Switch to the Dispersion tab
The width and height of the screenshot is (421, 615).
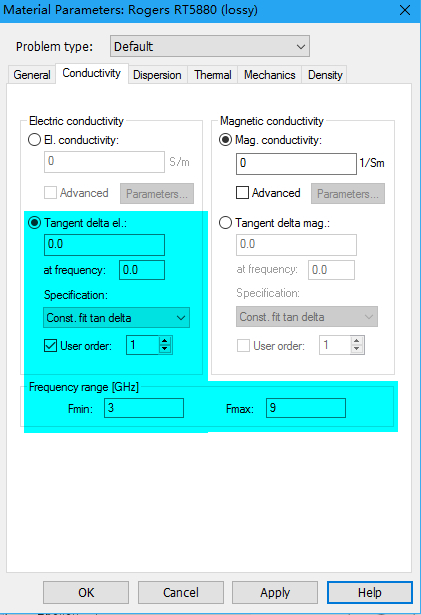pyautogui.click(x=157, y=75)
